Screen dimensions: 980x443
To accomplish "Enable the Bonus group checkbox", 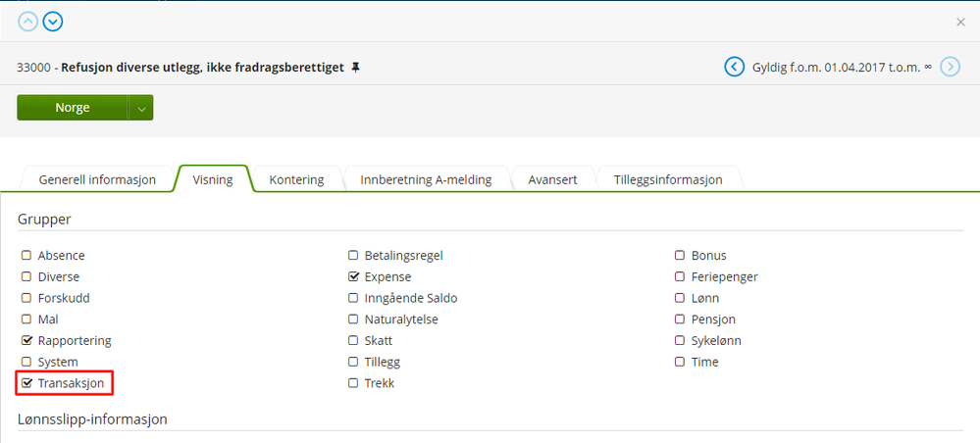I will (x=680, y=256).
